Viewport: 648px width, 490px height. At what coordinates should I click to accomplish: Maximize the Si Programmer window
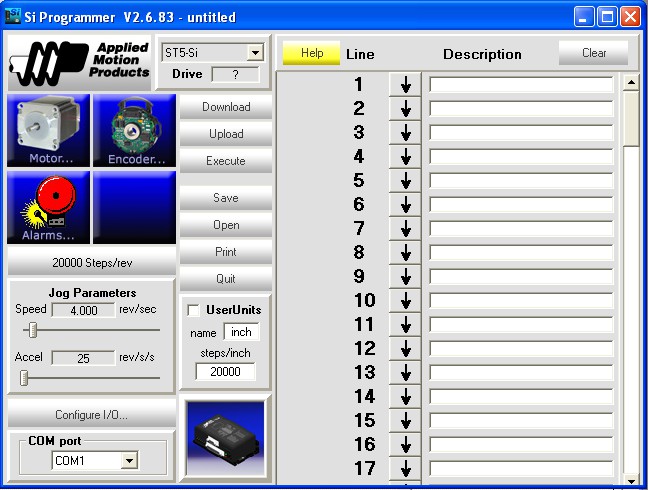tap(607, 17)
